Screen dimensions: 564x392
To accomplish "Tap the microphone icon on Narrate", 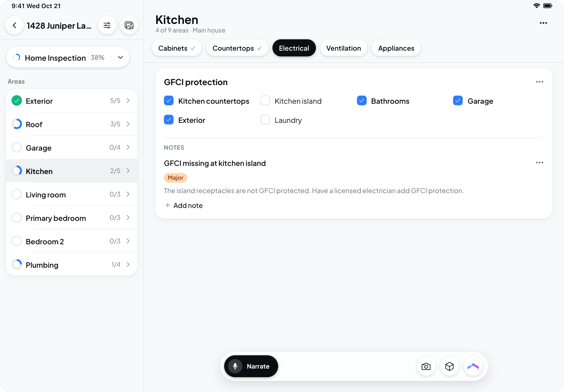I will click(235, 366).
